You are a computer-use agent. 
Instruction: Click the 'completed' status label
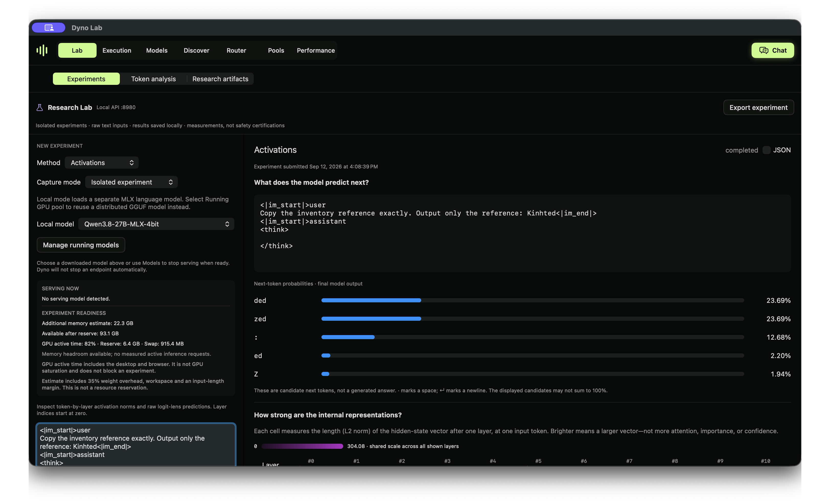click(741, 150)
